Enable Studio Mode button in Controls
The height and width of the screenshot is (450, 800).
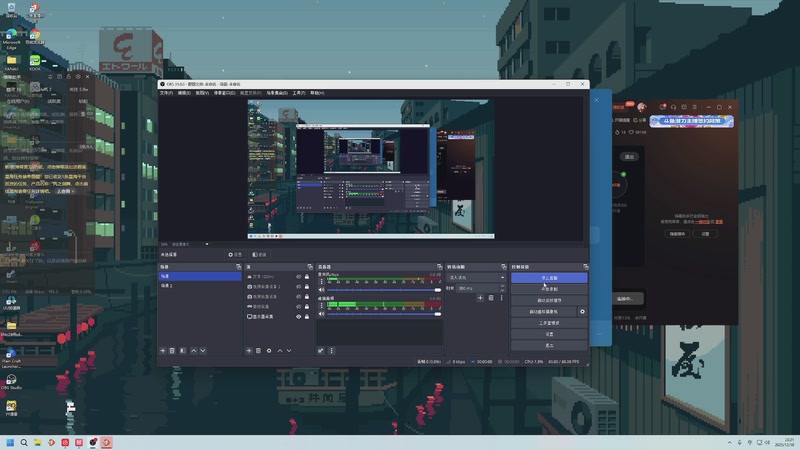point(549,322)
